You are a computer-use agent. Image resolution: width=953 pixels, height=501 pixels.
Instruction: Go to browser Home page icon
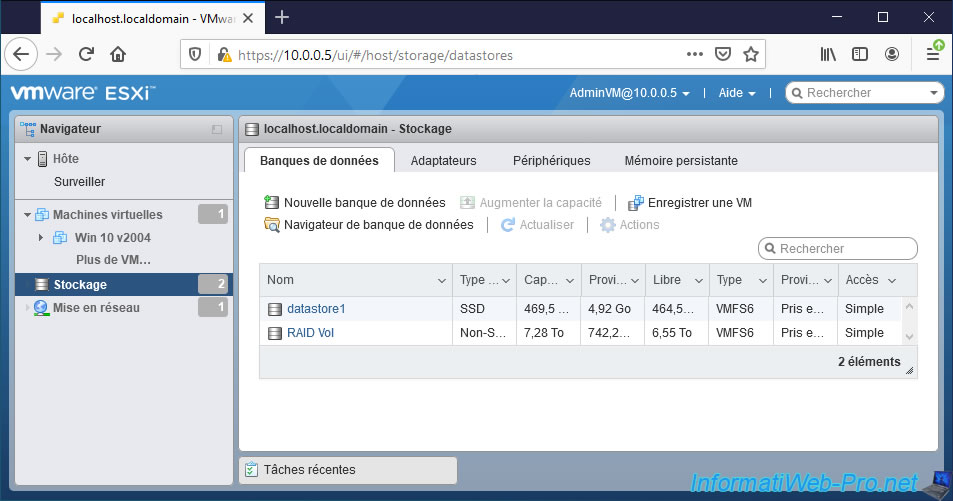[x=118, y=55]
